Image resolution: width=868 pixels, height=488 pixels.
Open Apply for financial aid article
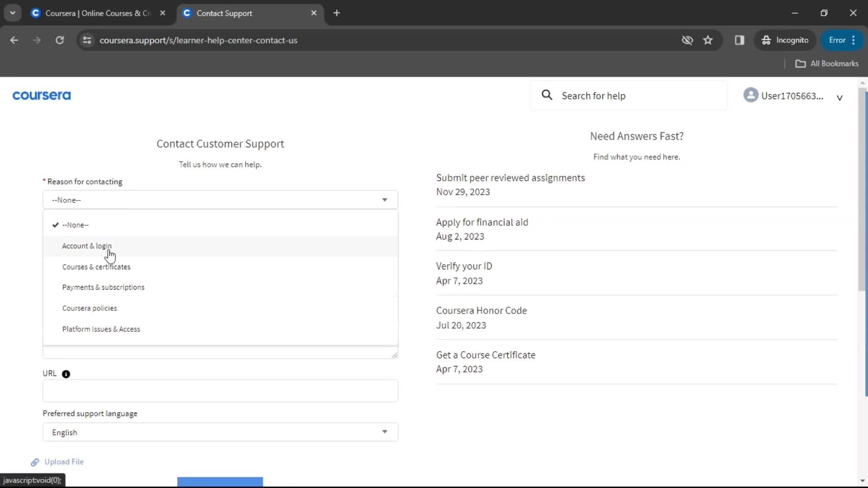point(482,222)
